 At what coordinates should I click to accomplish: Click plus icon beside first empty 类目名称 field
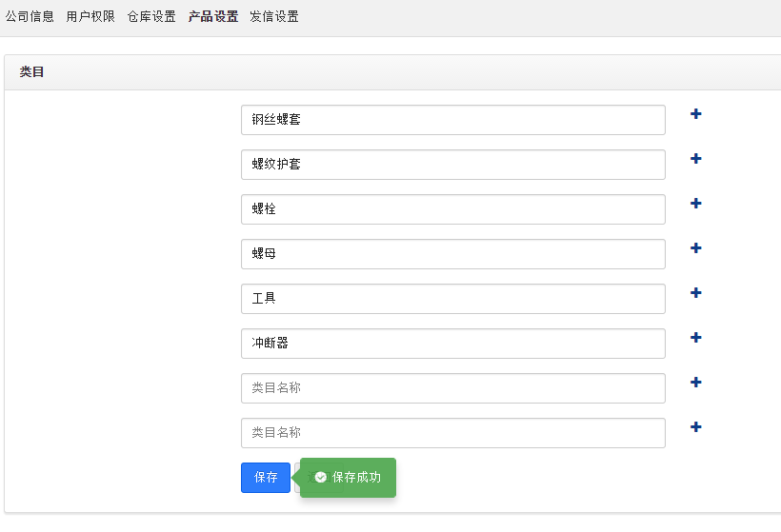point(696,383)
